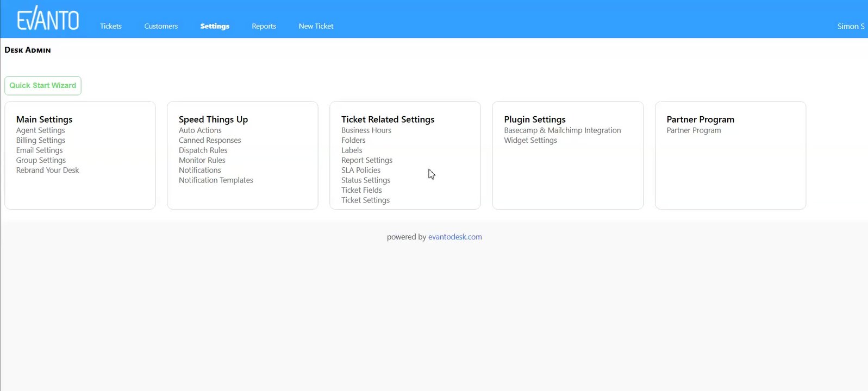868x391 pixels.
Task: Select the Settings menu item
Action: coord(215,26)
